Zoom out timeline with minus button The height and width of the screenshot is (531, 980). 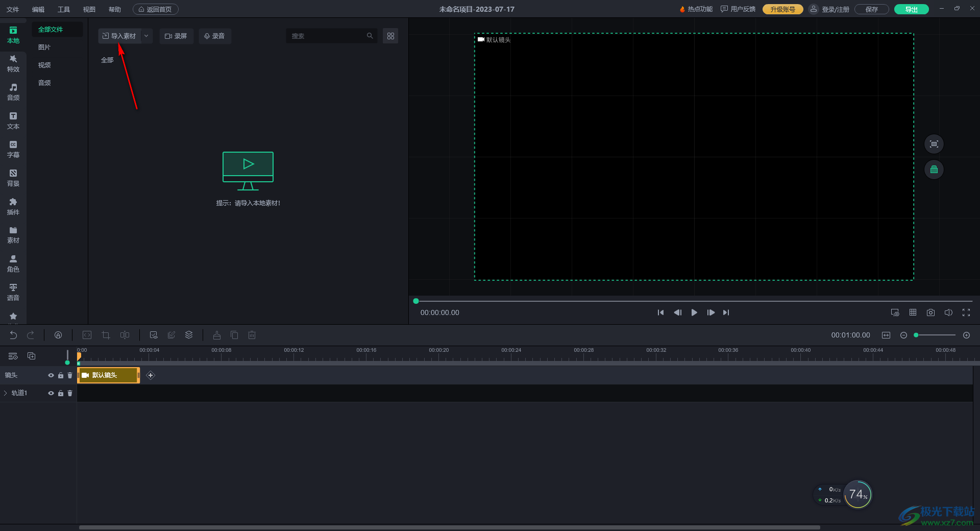point(903,335)
